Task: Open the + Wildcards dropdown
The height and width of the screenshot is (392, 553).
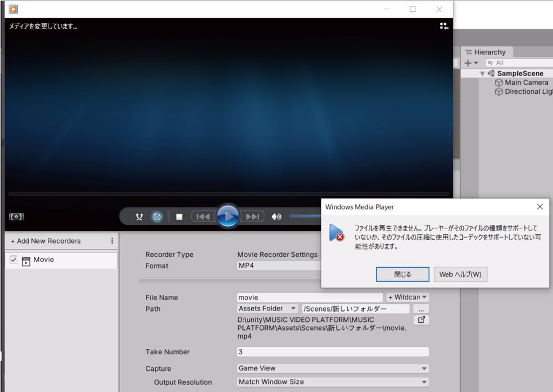Action: point(407,297)
